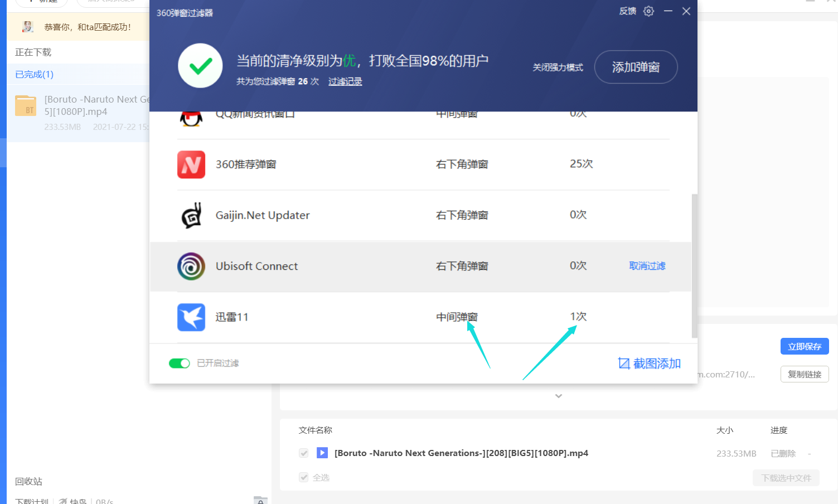
Task: Click the popup list scrollbar
Action: coord(694,266)
